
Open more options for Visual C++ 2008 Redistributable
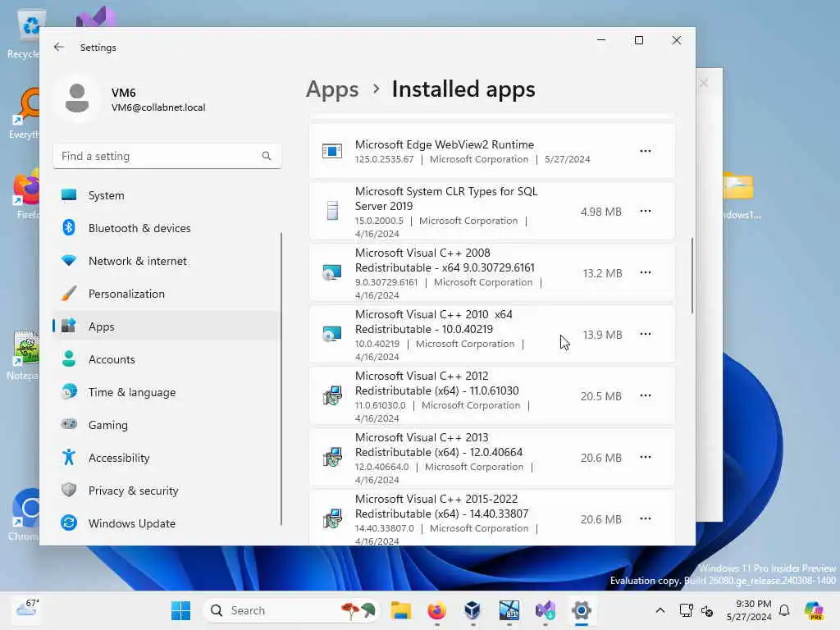[x=646, y=272]
